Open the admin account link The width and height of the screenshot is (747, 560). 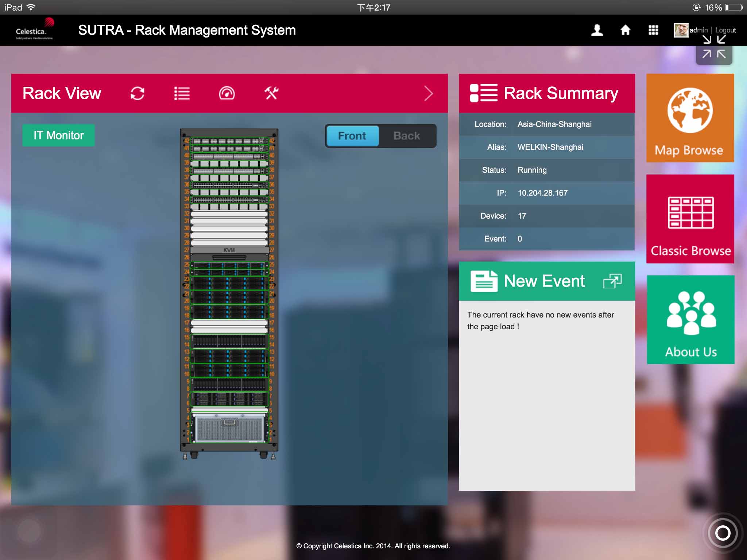[698, 30]
